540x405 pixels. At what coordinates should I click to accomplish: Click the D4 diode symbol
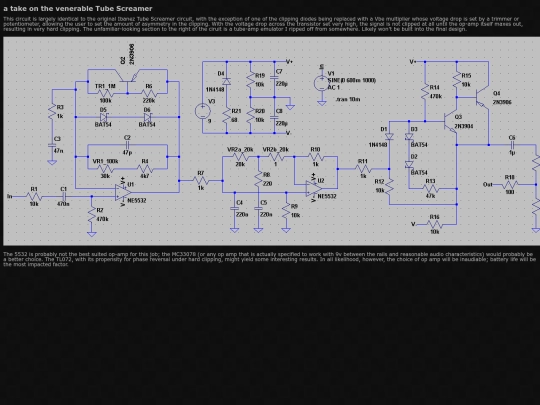226,81
